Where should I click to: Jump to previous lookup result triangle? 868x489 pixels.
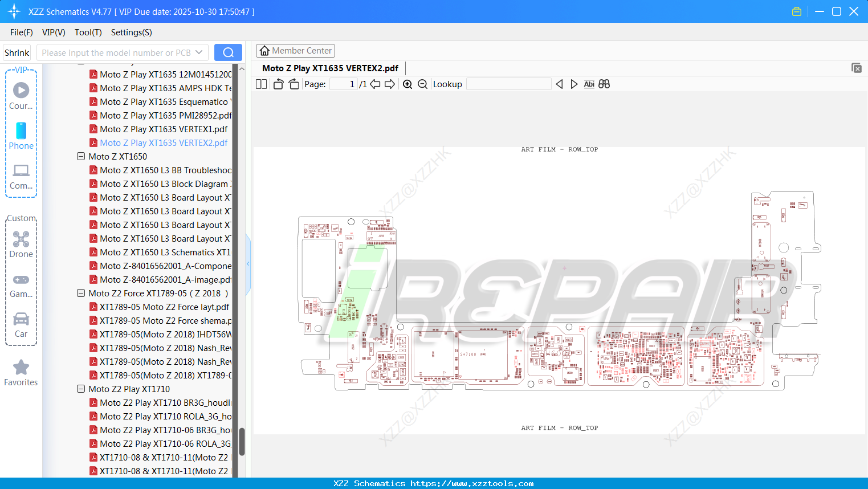click(x=559, y=84)
